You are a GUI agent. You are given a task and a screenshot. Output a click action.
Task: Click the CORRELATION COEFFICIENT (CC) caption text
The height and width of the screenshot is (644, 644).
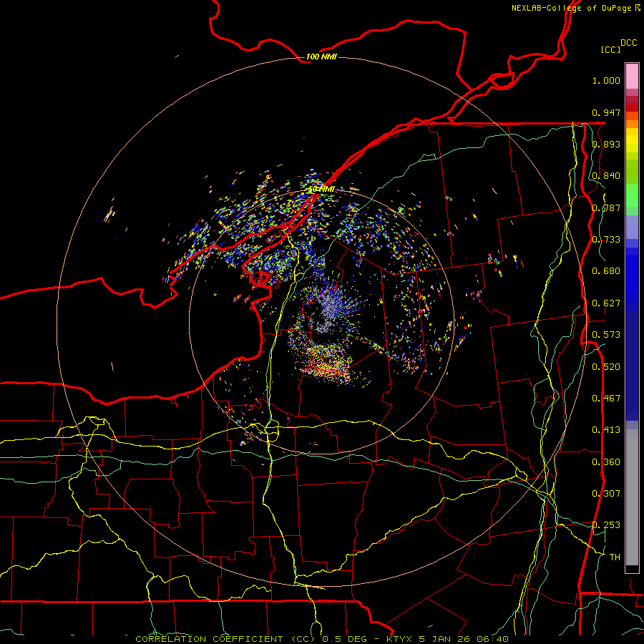tap(225, 639)
